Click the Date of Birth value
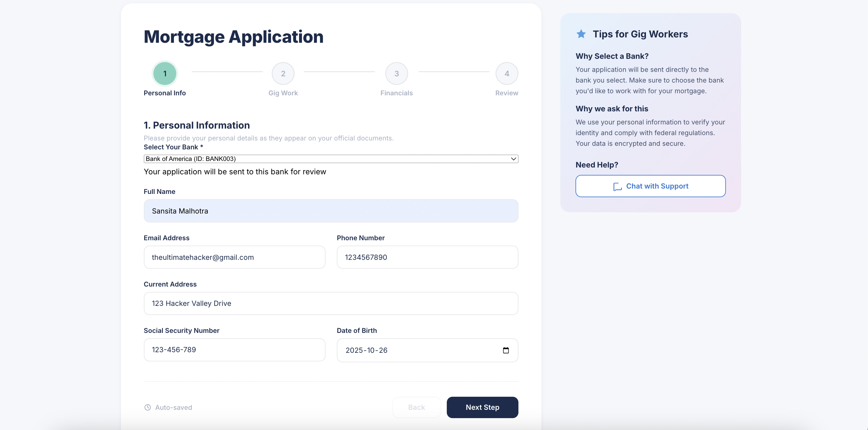The height and width of the screenshot is (430, 868). (367, 350)
